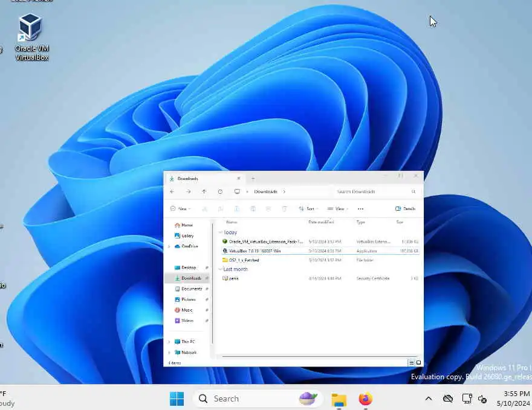Click the chevron after Downloads in address bar

(284, 191)
